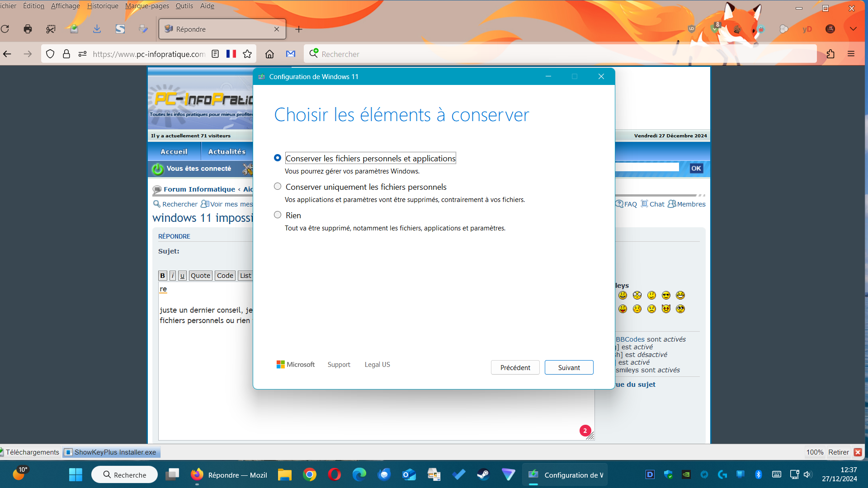Image resolution: width=868 pixels, height=488 pixels.
Task: Open the Legal US link
Action: (x=377, y=365)
